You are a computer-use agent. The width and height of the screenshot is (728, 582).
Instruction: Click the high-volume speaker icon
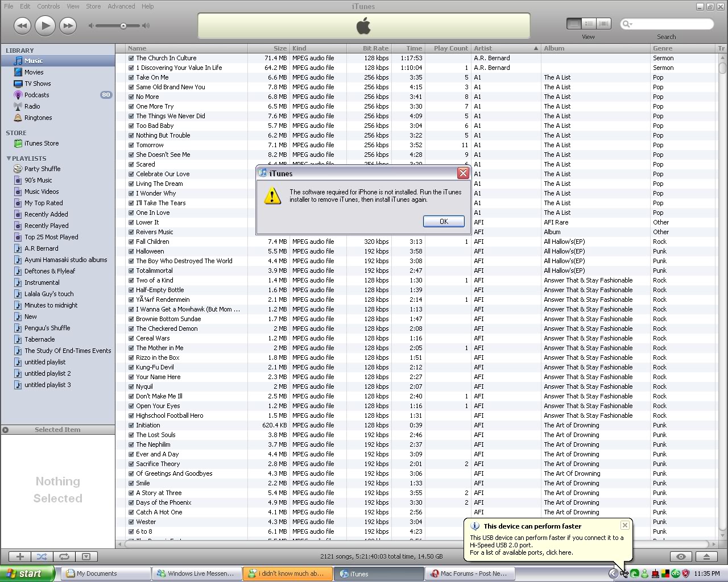pos(146,26)
